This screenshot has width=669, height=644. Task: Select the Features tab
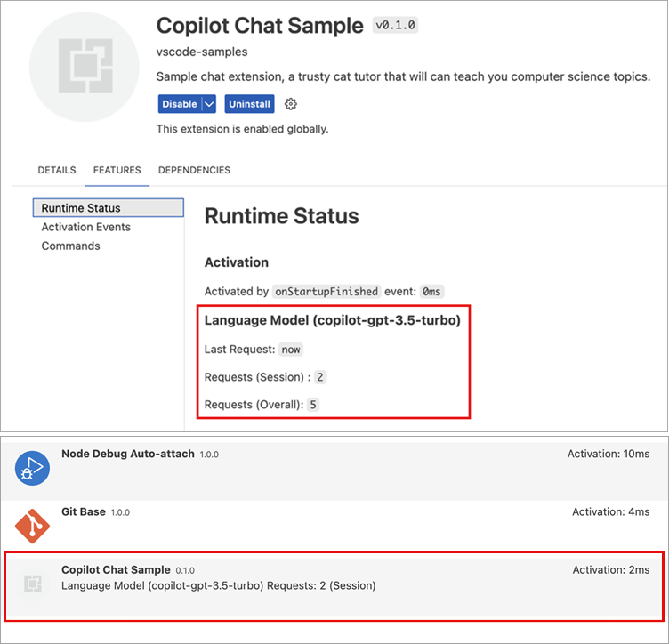(x=117, y=170)
